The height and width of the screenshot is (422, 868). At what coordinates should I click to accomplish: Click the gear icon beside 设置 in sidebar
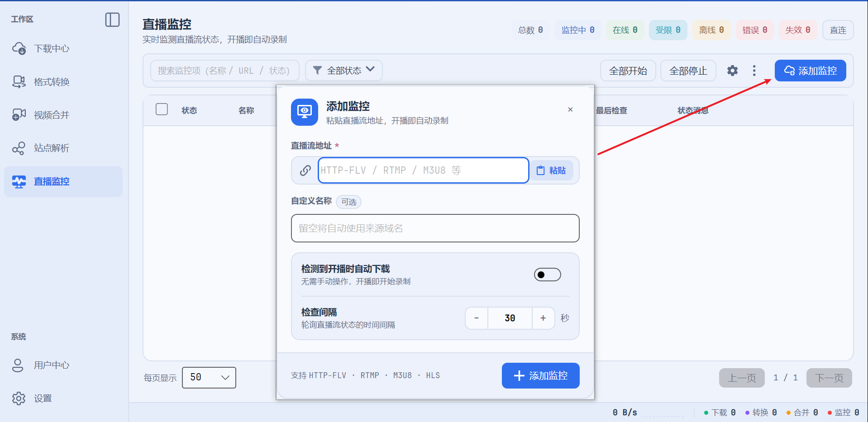pos(19,398)
